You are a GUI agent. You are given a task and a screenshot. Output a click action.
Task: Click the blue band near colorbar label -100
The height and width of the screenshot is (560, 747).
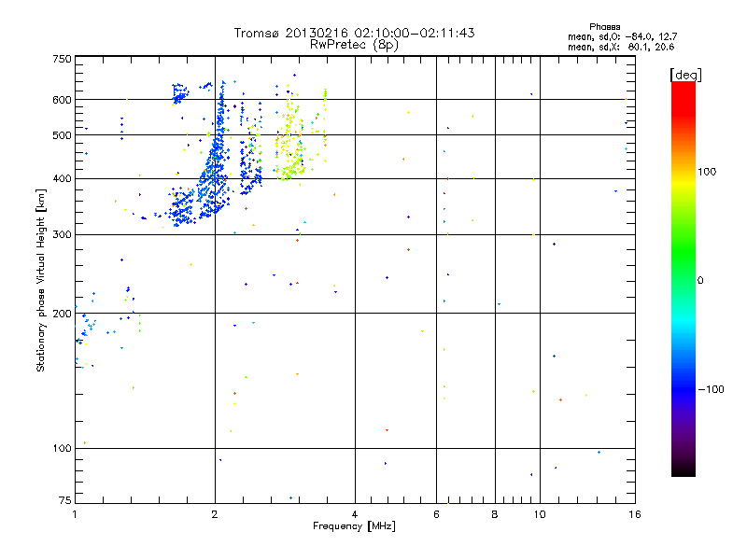[684, 389]
